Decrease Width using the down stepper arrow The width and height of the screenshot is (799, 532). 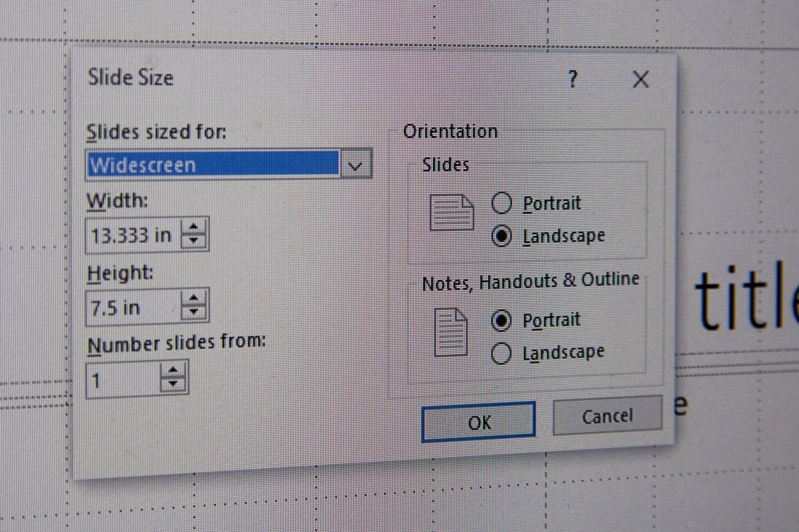click(193, 241)
